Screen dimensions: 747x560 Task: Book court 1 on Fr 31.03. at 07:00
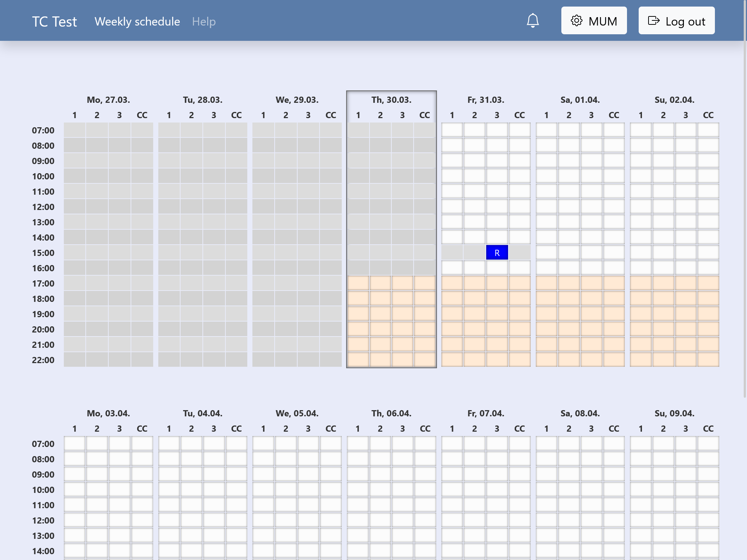click(x=452, y=130)
